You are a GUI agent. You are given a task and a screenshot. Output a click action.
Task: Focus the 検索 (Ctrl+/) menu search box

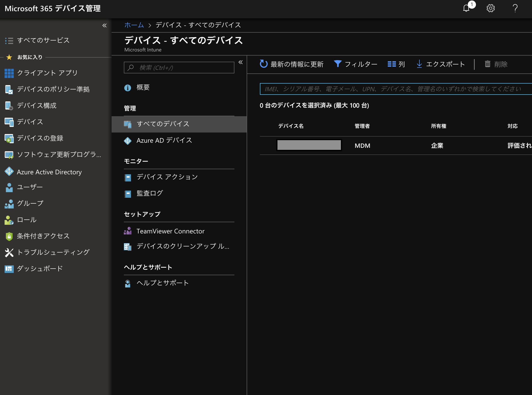(x=179, y=68)
